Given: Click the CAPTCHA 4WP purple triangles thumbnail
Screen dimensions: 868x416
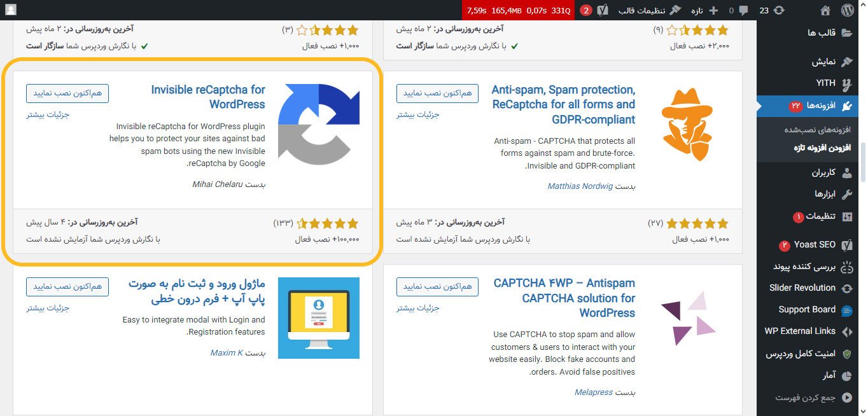Looking at the screenshot, I should (689, 317).
